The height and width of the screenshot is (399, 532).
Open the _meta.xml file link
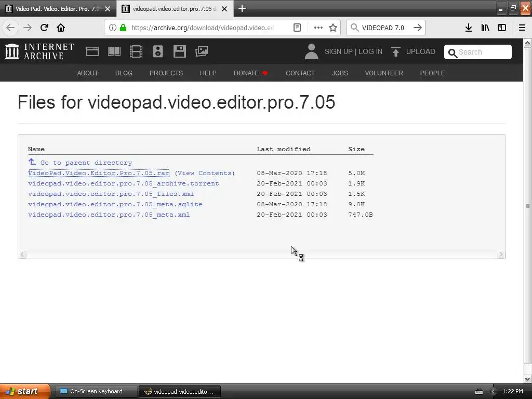click(x=109, y=215)
